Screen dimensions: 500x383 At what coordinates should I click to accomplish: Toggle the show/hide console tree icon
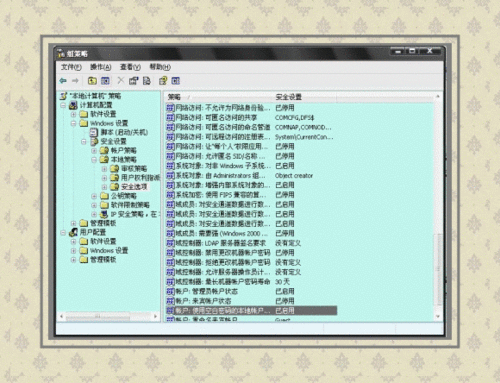[x=105, y=81]
